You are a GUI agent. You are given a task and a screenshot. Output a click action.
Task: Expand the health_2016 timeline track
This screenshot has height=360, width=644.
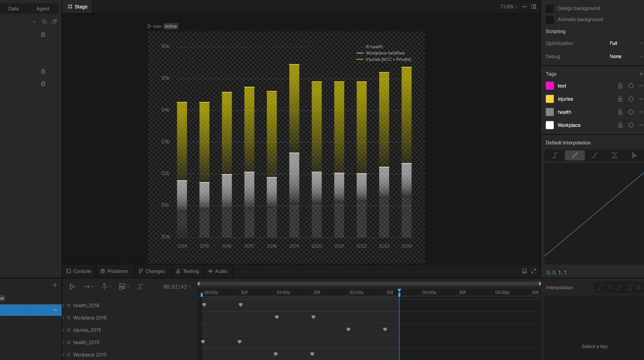pos(64,306)
